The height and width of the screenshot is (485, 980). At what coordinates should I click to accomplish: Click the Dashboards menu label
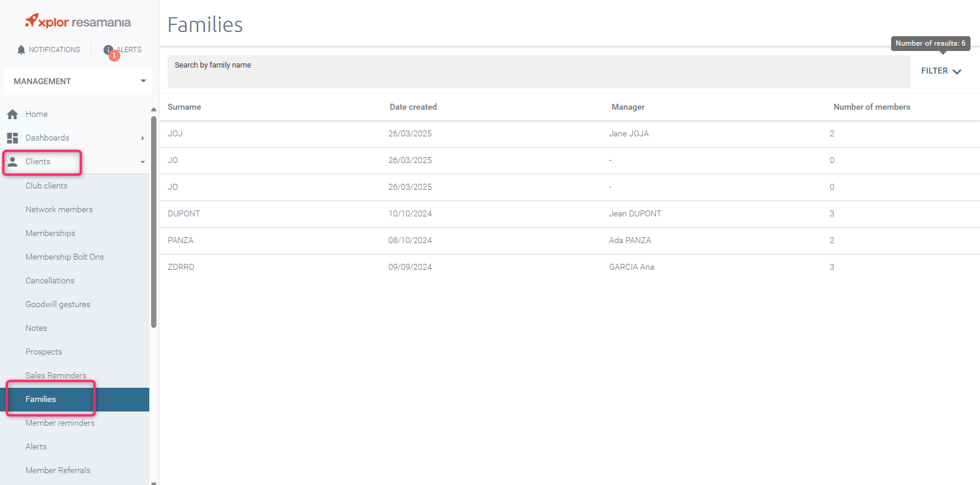(47, 138)
